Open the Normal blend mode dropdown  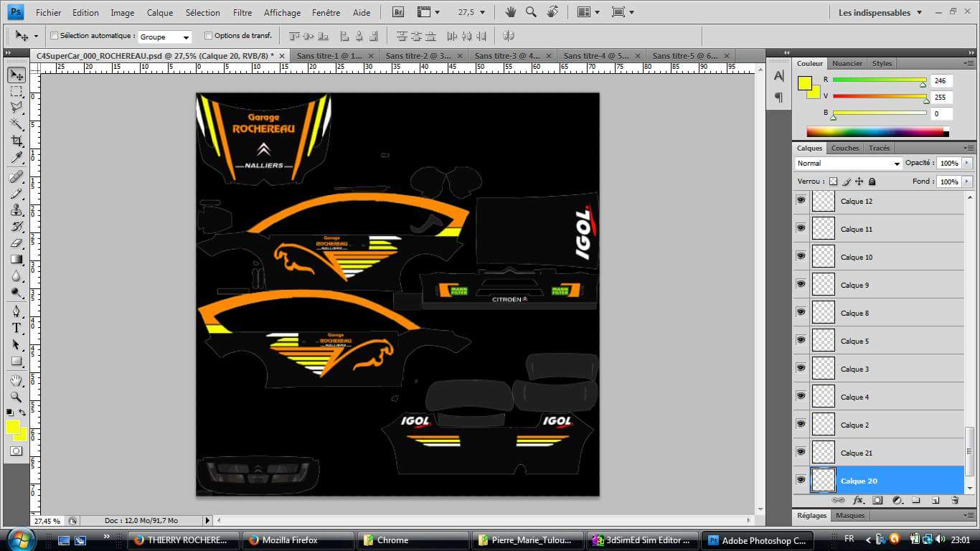click(x=848, y=164)
